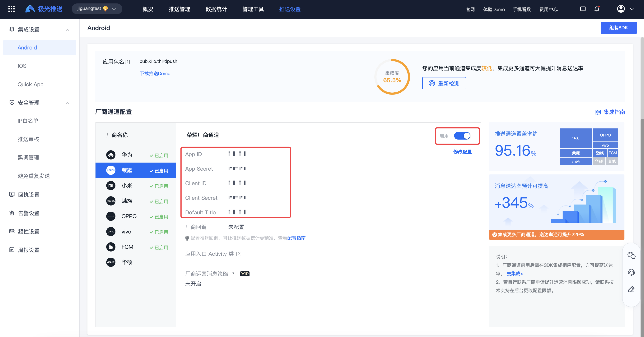The height and width of the screenshot is (337, 644).
Task: Select Android in the sidebar
Action: [40, 48]
